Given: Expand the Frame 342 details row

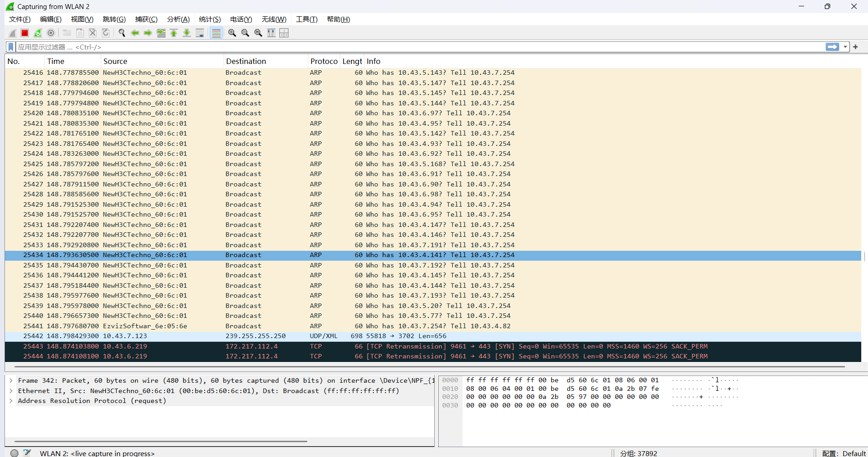Looking at the screenshot, I should [x=11, y=380].
